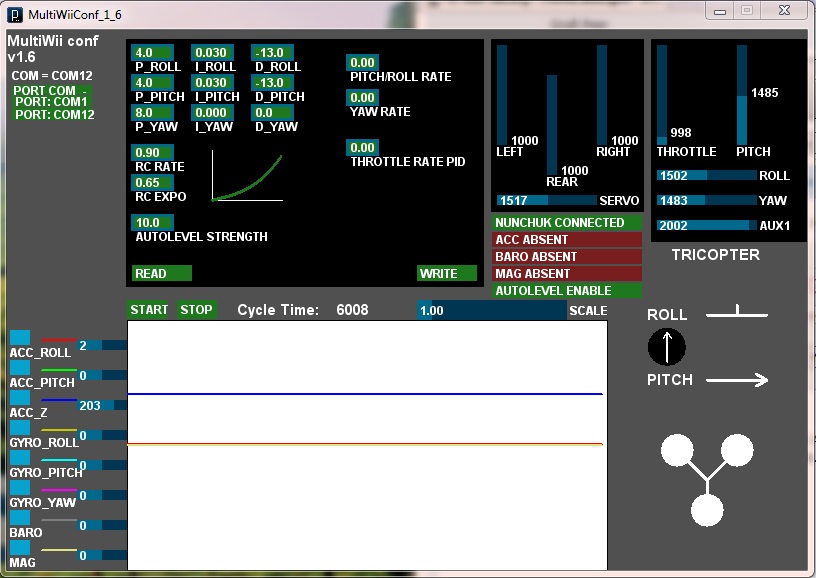
Task: Click the RC EXPO value box 0.65
Action: (x=152, y=183)
